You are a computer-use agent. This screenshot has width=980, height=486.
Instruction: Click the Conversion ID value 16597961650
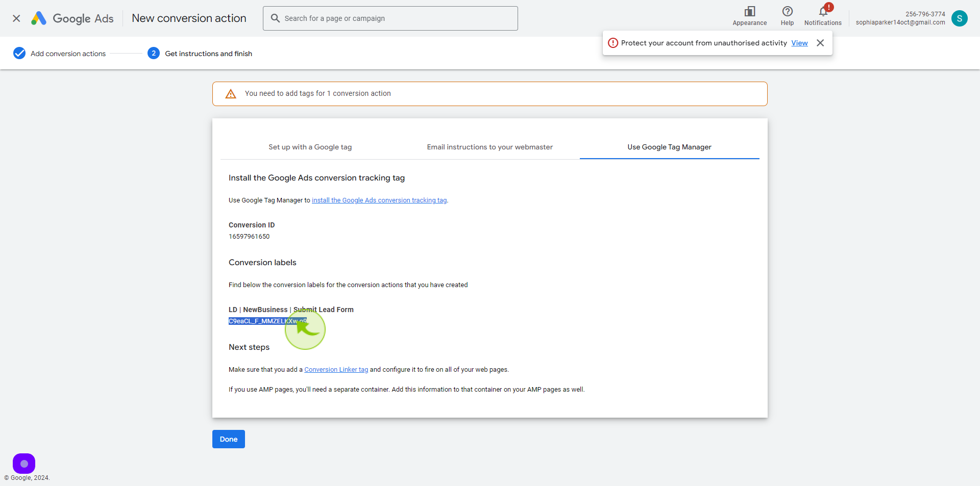coord(249,237)
